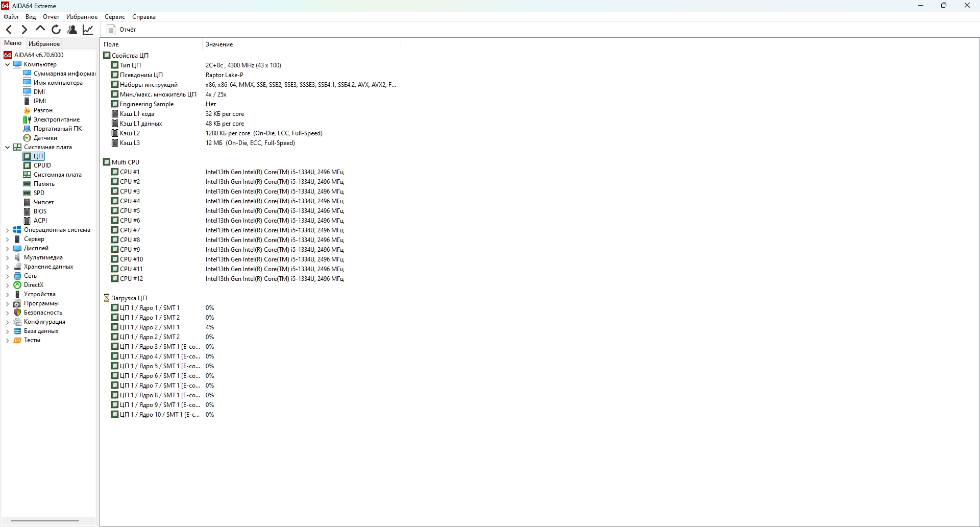Collapse the Компьютер tree node

click(7, 64)
